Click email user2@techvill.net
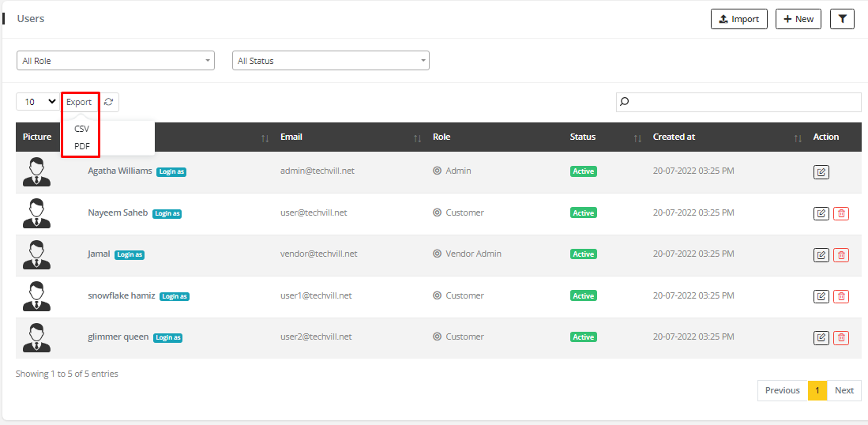Viewport: 868px width, 425px height. 316,337
